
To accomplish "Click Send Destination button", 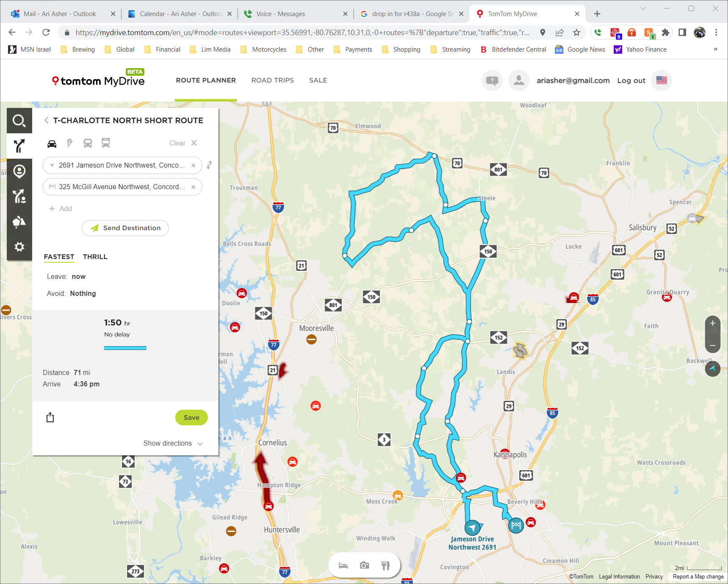I will 125,228.
